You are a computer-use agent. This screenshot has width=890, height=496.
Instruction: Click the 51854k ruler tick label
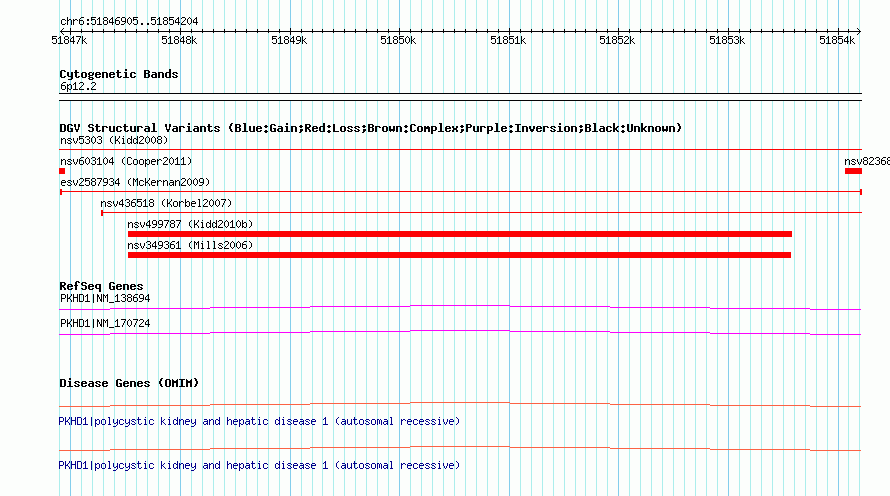click(837, 40)
